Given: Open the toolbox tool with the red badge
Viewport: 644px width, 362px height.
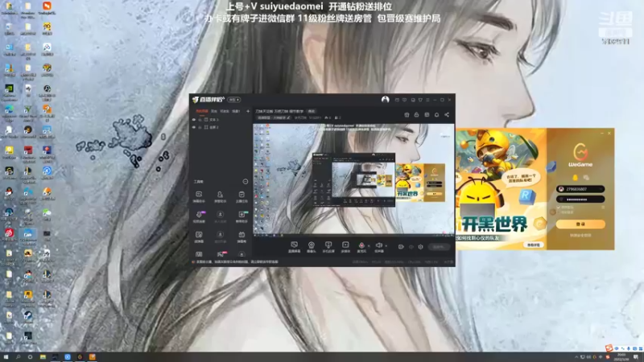Looking at the screenshot, I should pyautogui.click(x=221, y=255).
